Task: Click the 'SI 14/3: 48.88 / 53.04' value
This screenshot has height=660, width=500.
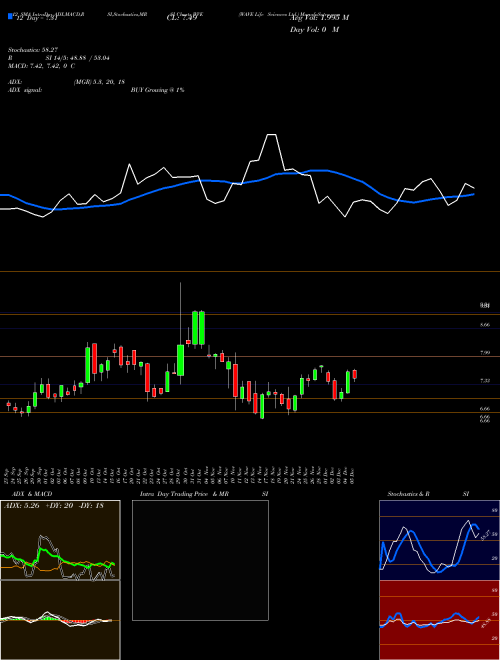Action: pos(78,58)
